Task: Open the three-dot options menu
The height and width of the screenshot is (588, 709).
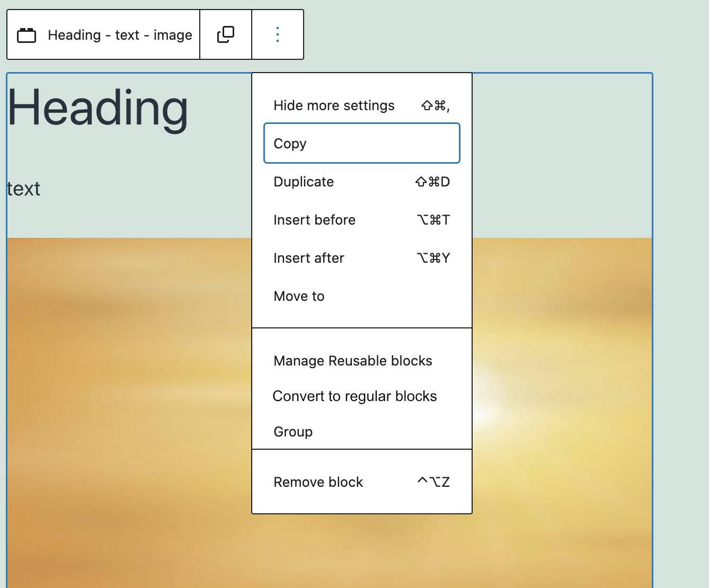Action: coord(277,34)
